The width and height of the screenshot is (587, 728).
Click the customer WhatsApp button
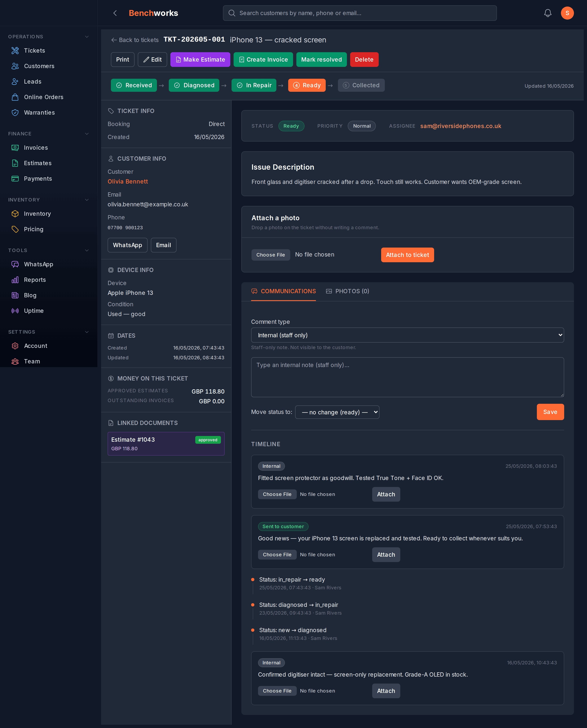click(x=127, y=245)
